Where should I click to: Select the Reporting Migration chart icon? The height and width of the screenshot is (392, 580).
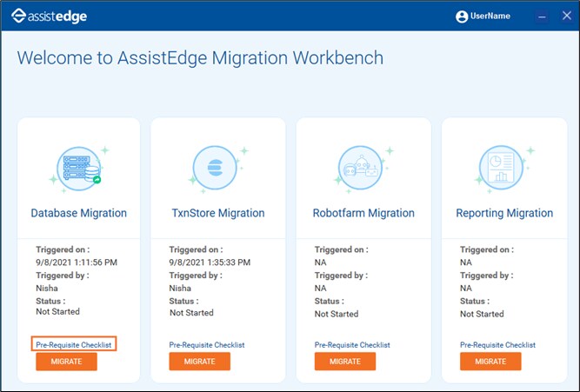click(x=501, y=168)
